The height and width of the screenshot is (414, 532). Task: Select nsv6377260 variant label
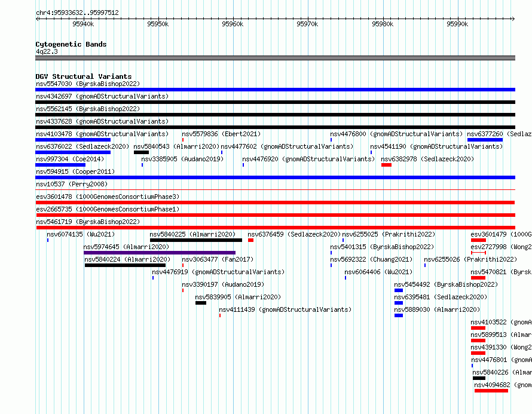point(500,134)
